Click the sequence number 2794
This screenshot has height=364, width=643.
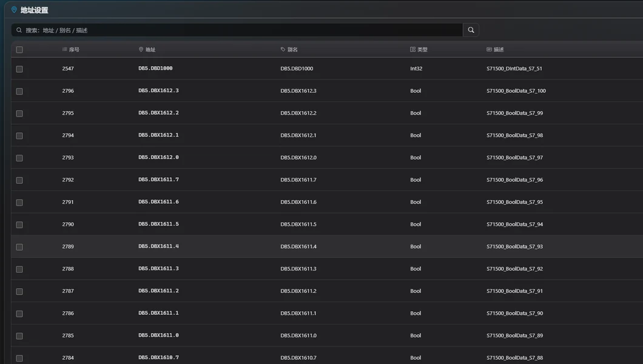68,135
